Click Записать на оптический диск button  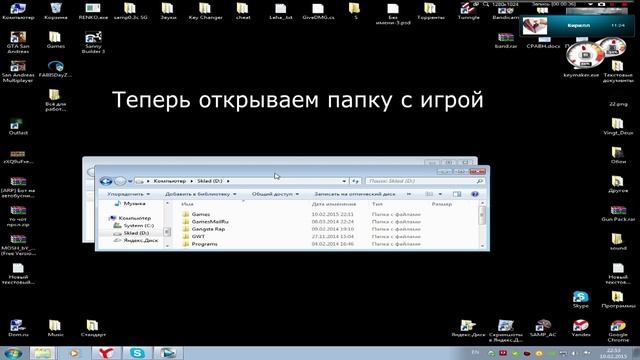pos(355,194)
